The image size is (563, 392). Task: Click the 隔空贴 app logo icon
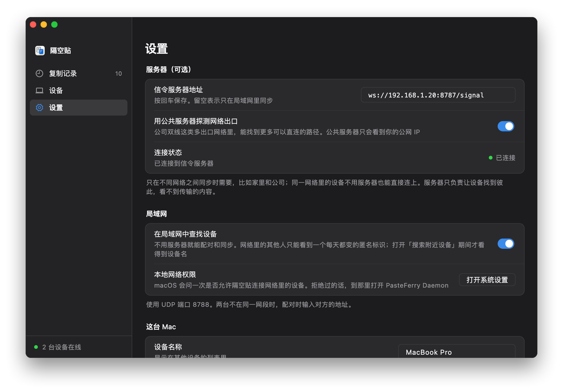[x=40, y=51]
